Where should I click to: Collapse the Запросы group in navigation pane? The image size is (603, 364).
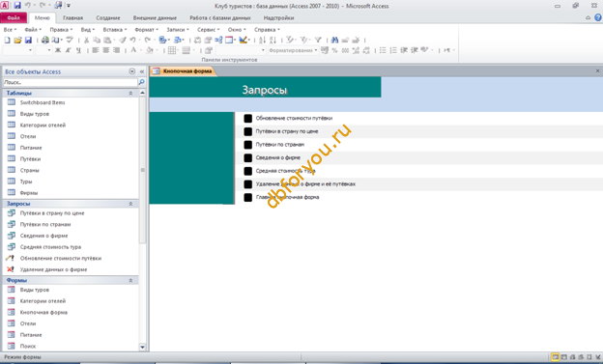click(130, 204)
